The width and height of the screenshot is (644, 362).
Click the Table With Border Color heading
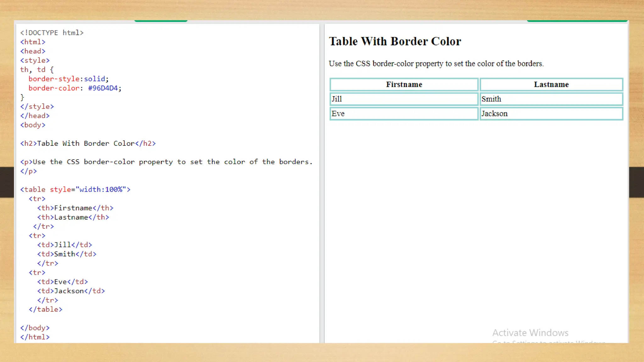pos(395,41)
